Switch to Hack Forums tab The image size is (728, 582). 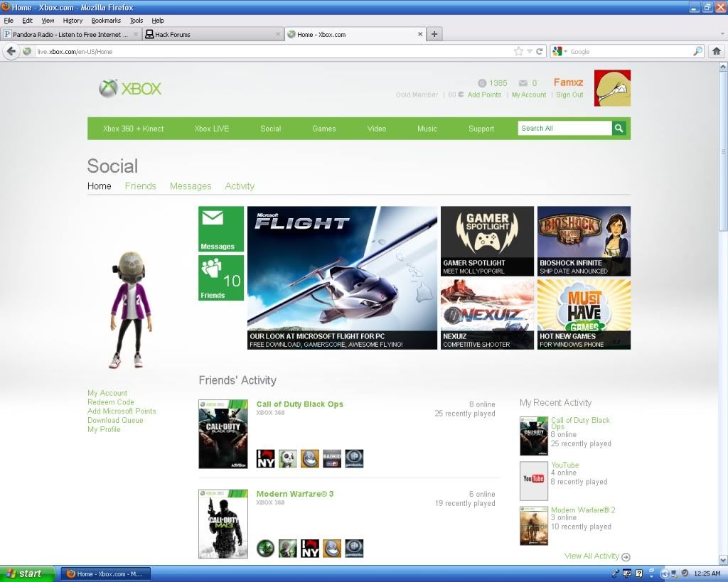213,34
